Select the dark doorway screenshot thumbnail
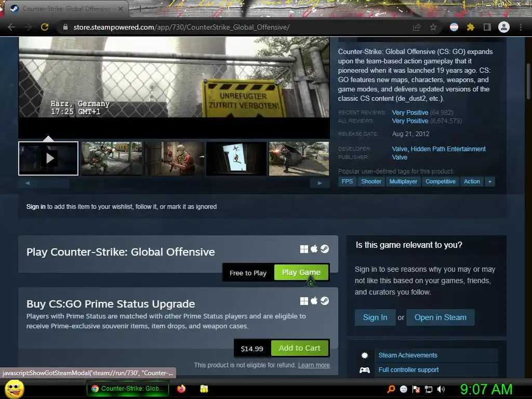 236,158
